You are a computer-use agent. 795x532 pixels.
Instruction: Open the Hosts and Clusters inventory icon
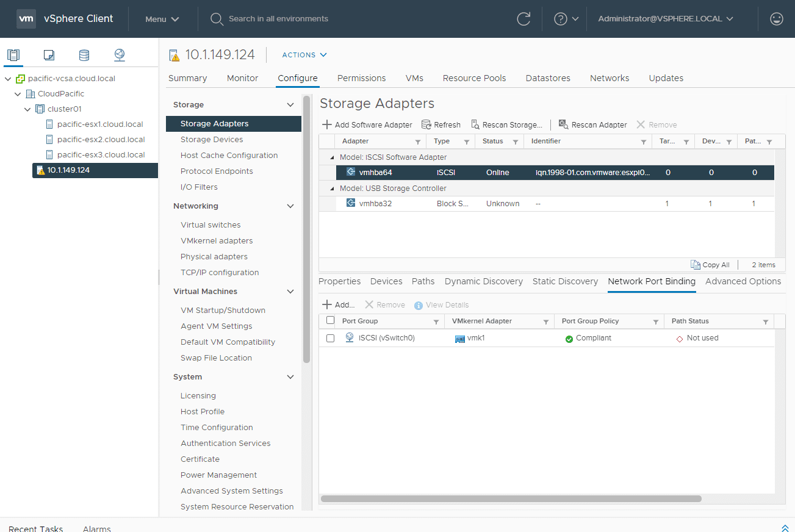pos(13,55)
